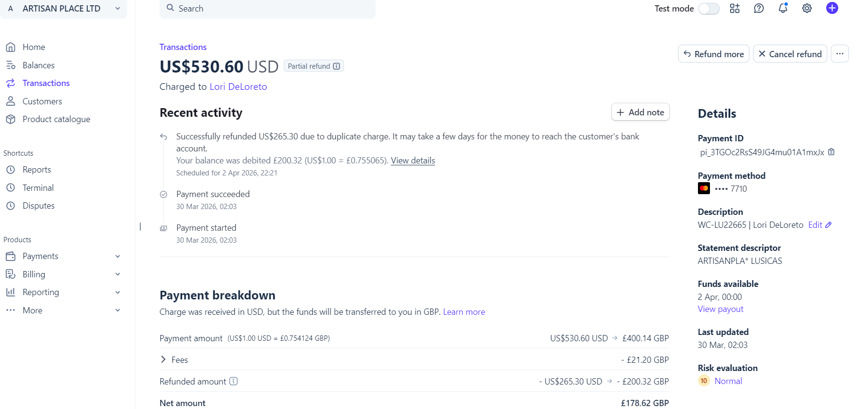Image resolution: width=868 pixels, height=409 pixels.
Task: Open the notifications bell
Action: point(783,8)
